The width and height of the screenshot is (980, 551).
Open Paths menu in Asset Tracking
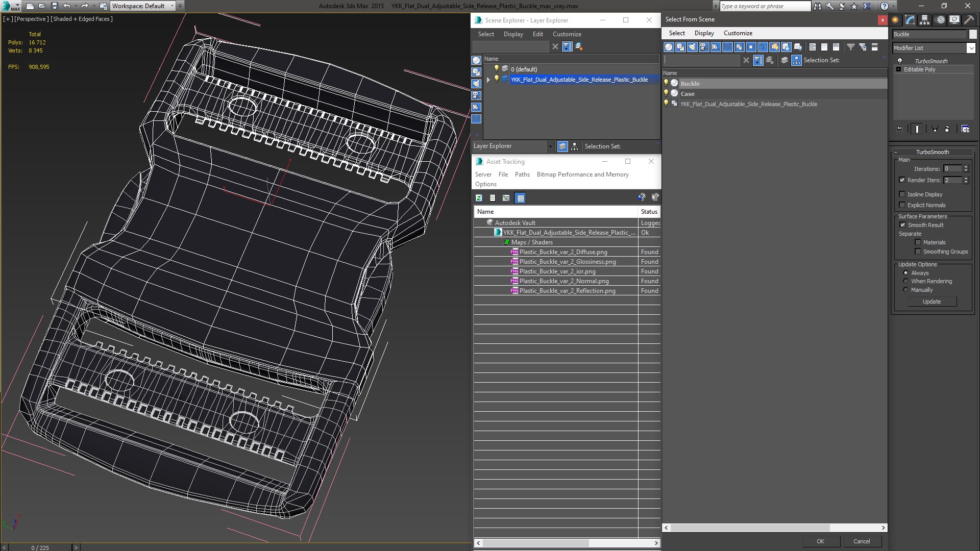(522, 174)
